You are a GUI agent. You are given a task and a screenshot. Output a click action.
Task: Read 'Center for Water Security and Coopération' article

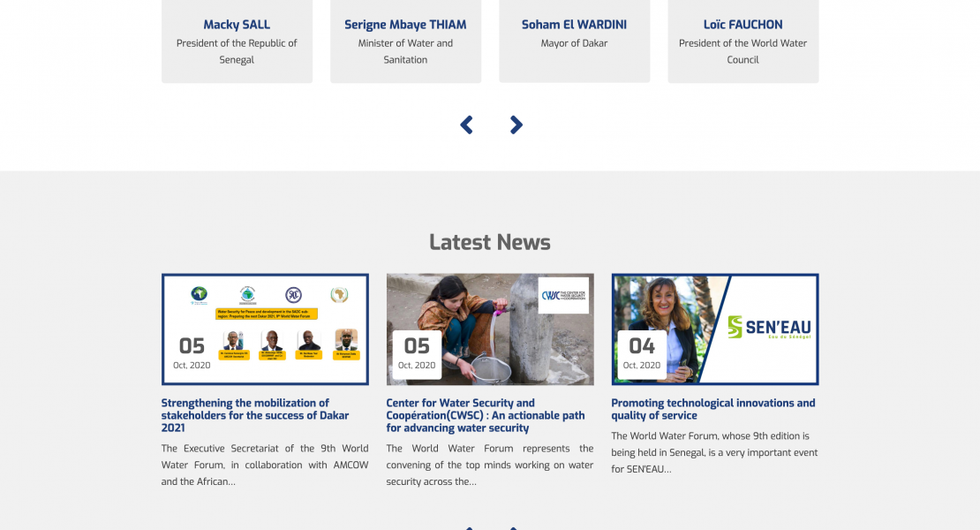[x=486, y=415]
